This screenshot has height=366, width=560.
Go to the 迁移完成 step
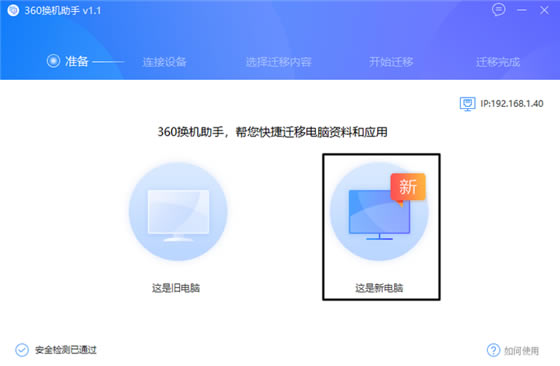pyautogui.click(x=498, y=62)
